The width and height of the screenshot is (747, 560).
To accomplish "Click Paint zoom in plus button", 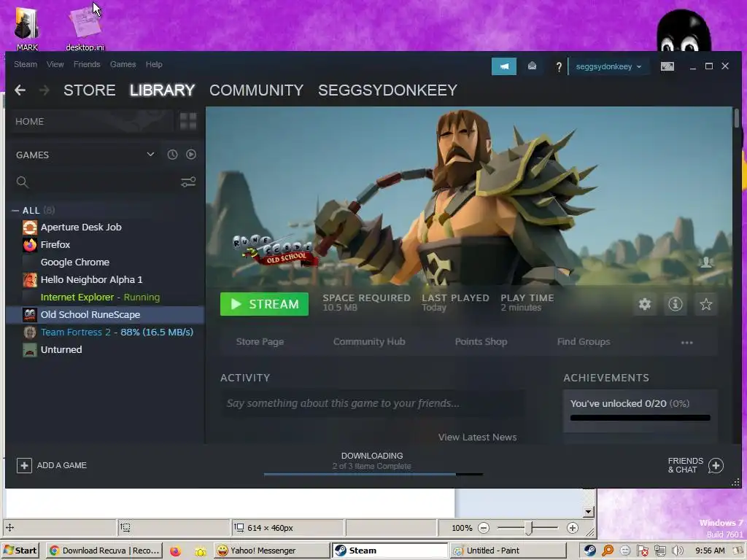I will pyautogui.click(x=572, y=528).
